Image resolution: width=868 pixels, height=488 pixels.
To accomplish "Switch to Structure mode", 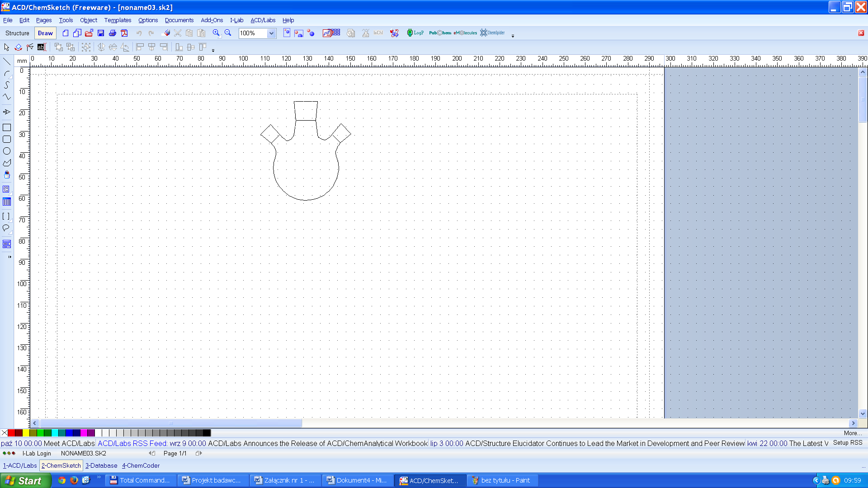I will (17, 33).
